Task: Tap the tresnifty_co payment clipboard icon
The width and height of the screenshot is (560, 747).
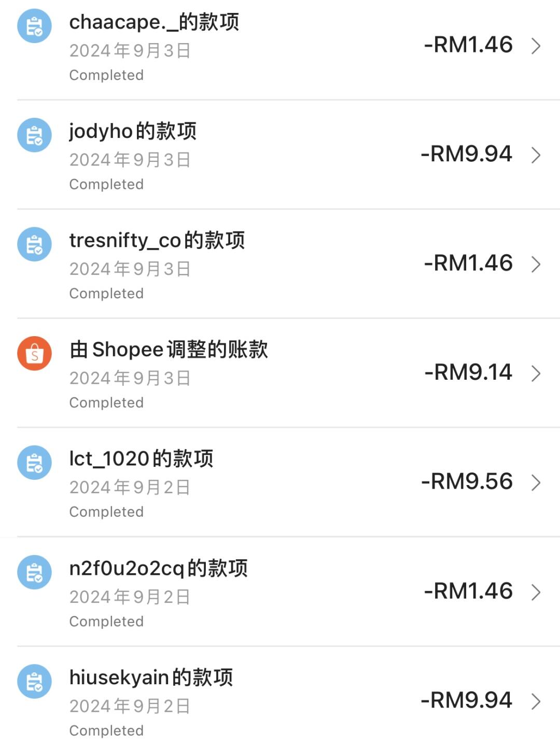Action: click(34, 244)
